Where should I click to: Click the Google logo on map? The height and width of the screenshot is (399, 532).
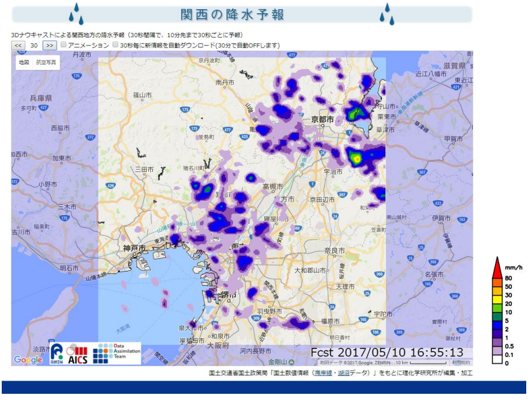point(28,360)
